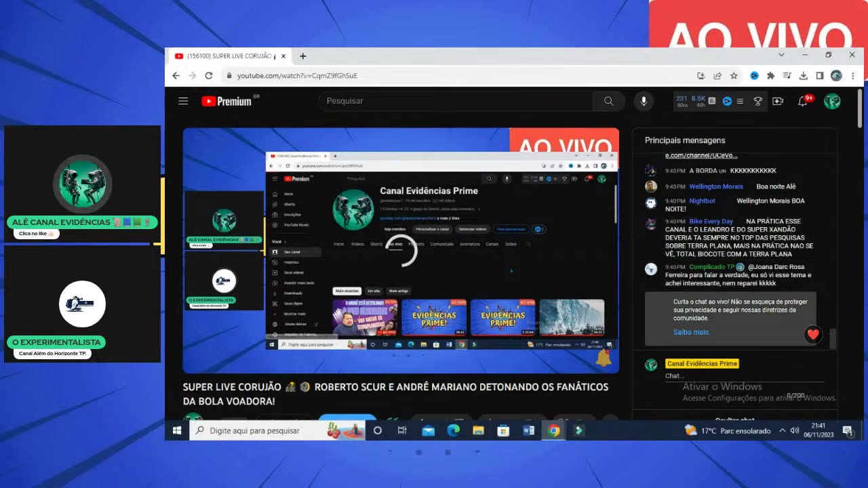
Task: Select the SUPER LIVE CORUJÃO browser tab
Action: 230,56
